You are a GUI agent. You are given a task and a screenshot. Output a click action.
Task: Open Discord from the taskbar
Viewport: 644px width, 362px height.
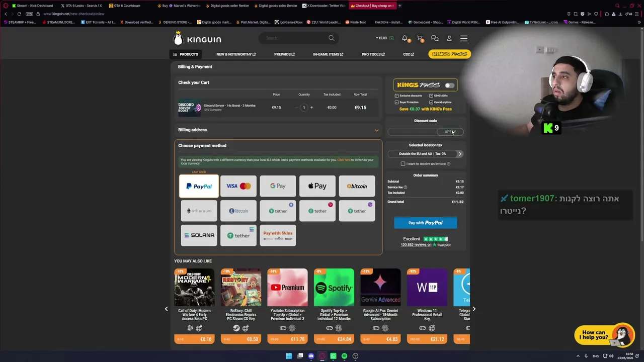311,356
